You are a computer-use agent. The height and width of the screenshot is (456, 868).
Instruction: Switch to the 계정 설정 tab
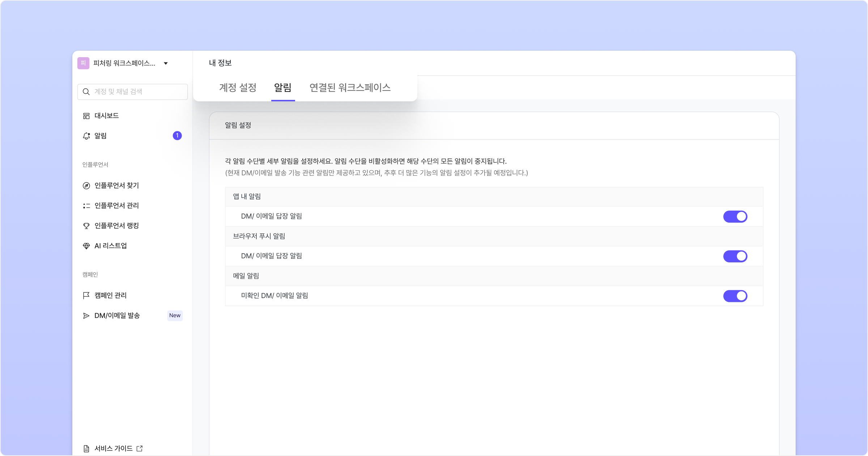point(238,88)
